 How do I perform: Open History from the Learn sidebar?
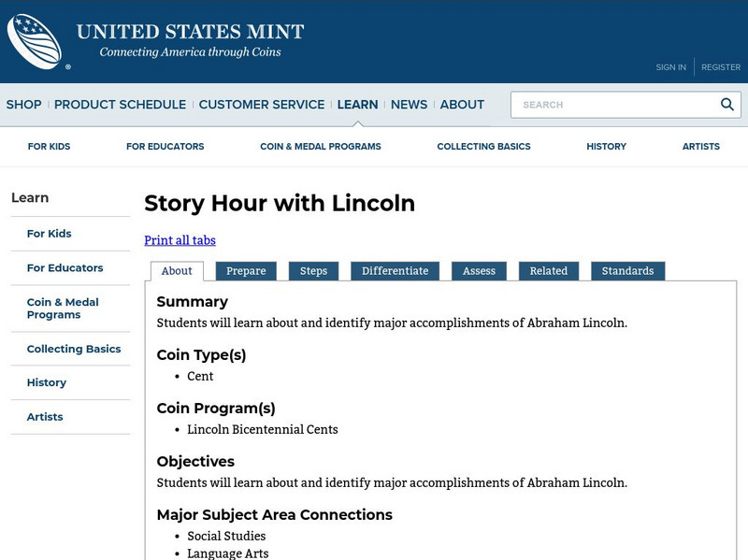tap(45, 382)
